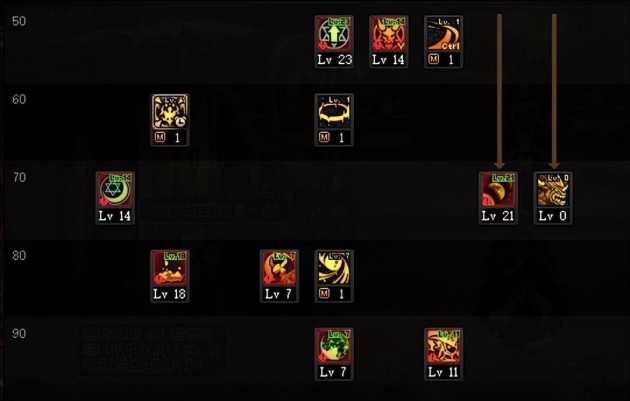The image size is (630, 401).
Task: Click the M 1 label under golden ring skill
Action: click(x=334, y=138)
